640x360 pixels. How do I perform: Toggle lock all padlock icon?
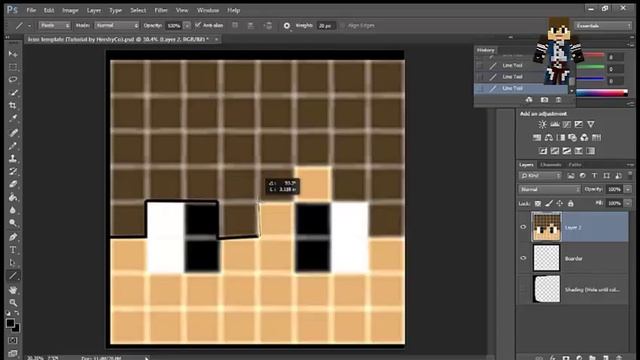[x=571, y=203]
